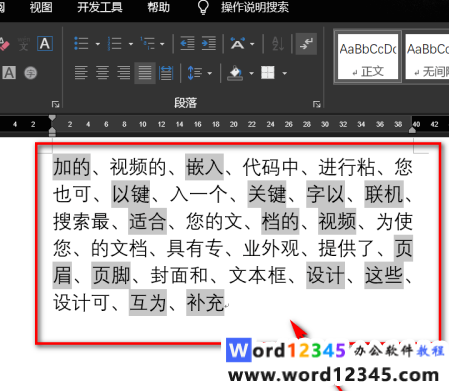Open the 帮助 ribbon tab
The image size is (449, 391).
pos(159,7)
